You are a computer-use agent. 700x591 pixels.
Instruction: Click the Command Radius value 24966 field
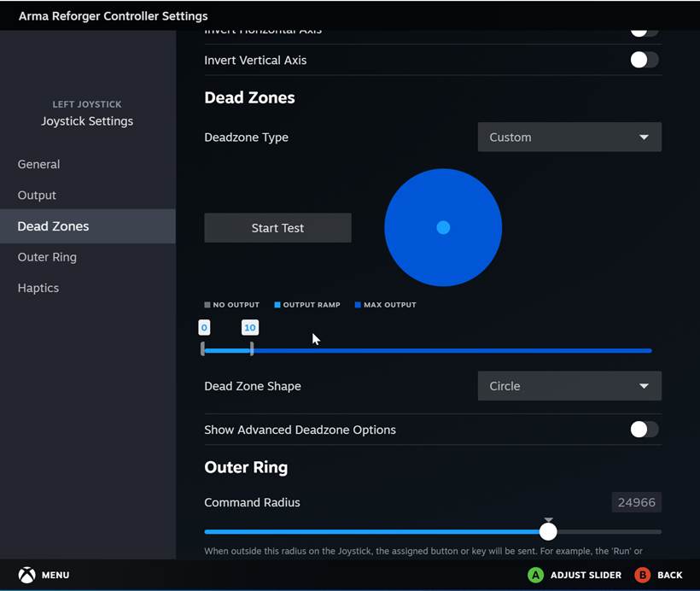tap(636, 502)
